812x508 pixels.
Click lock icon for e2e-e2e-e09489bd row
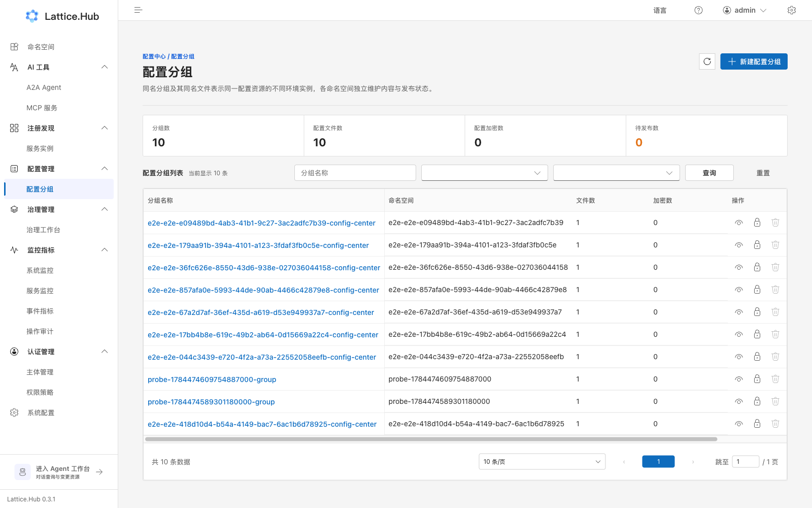tap(757, 223)
